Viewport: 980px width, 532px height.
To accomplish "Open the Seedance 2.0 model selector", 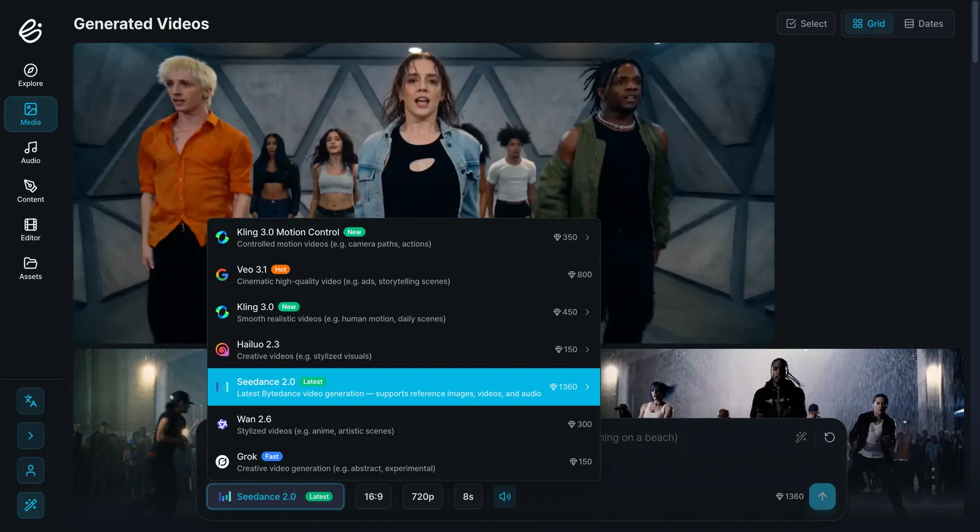I will pyautogui.click(x=276, y=496).
